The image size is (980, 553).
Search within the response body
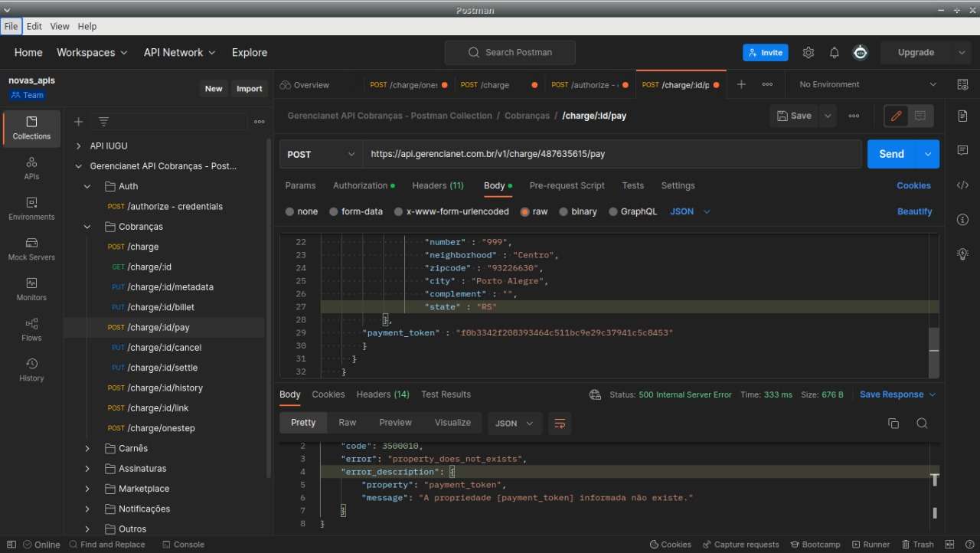pos(922,423)
